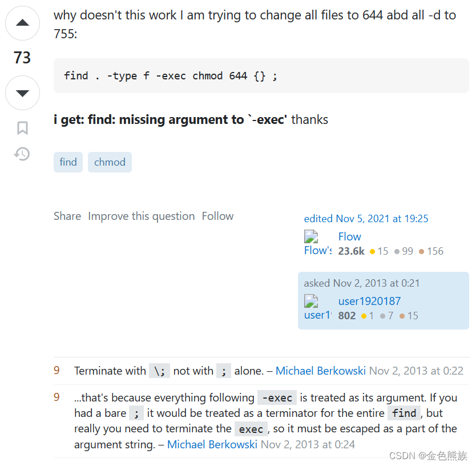Click Improve this question
The height and width of the screenshot is (466, 476).
(142, 216)
